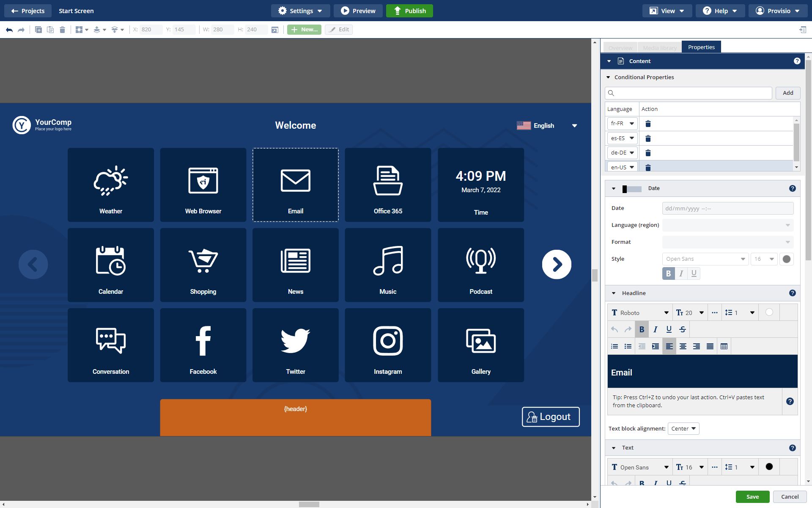Viewport: 812px width, 508px height.
Task: Expand the Language (region) dropdown in Date section
Action: (727, 225)
